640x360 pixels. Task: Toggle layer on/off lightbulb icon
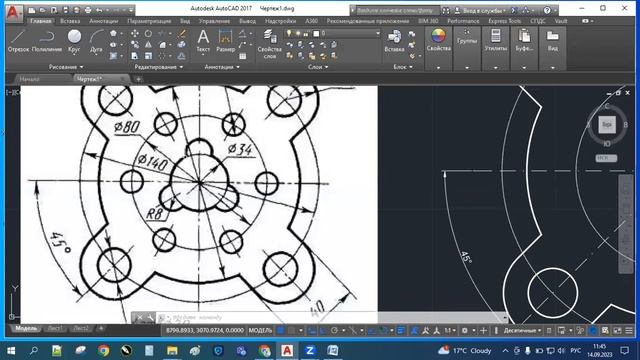tap(289, 33)
